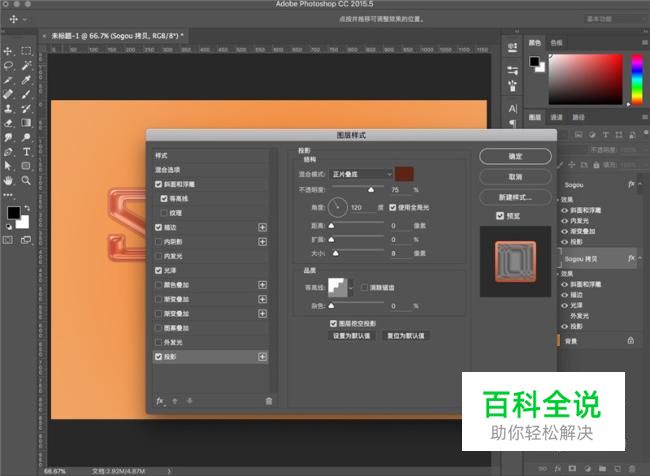Hide 内发光 effect eye on Sogou layer
The width and height of the screenshot is (650, 476).
(564, 221)
